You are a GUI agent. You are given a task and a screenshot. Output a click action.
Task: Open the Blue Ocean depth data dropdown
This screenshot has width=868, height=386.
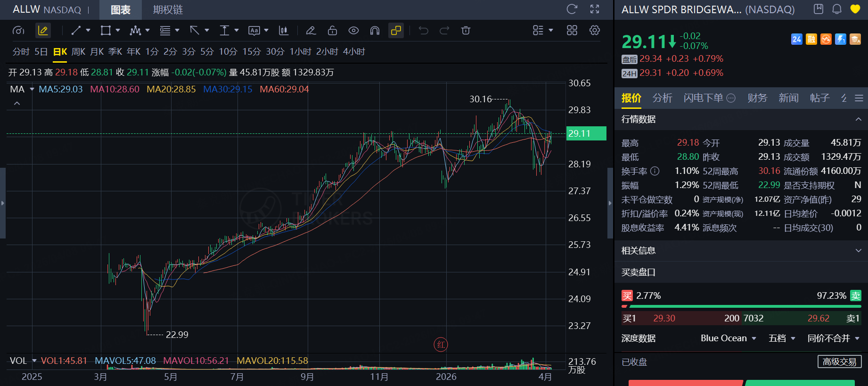[728, 338]
